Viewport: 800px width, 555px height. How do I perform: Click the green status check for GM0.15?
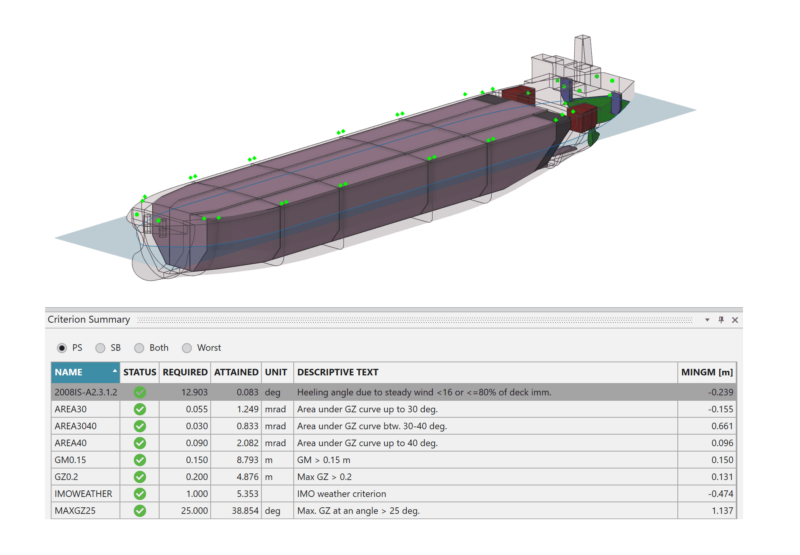[x=140, y=460]
